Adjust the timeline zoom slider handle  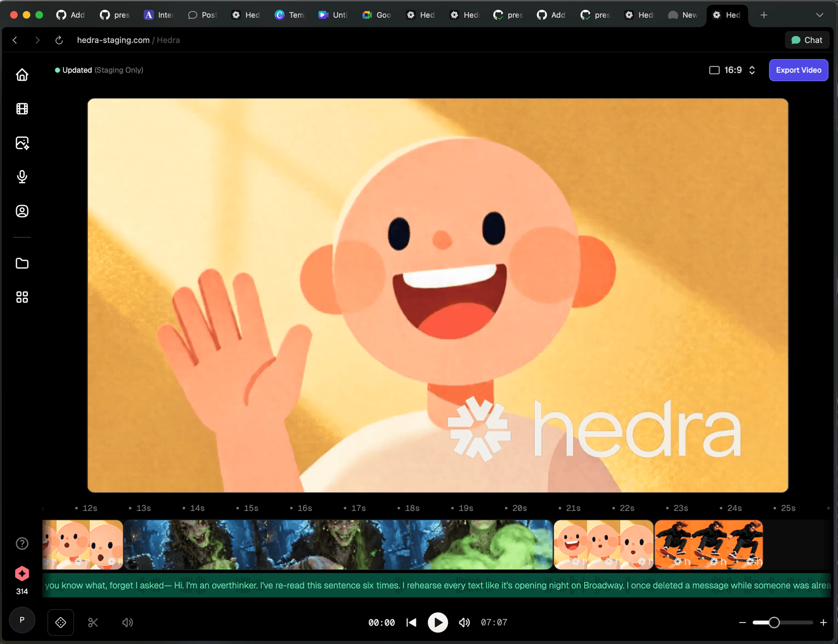(774, 623)
